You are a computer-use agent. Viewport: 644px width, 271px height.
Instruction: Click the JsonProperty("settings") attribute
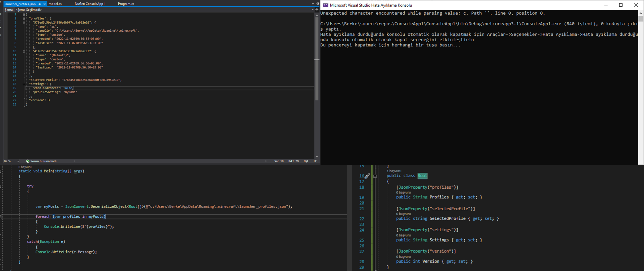(x=427, y=230)
